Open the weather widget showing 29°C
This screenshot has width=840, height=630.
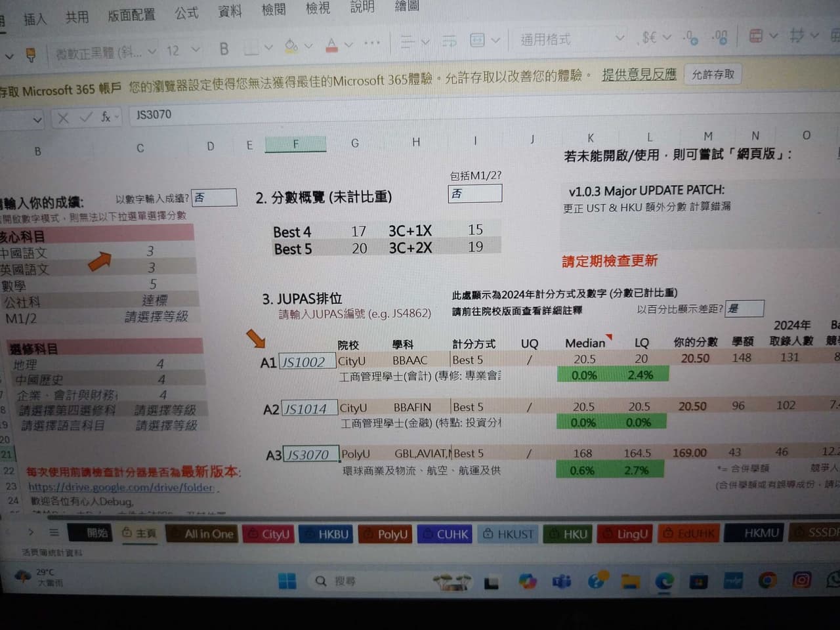39,577
